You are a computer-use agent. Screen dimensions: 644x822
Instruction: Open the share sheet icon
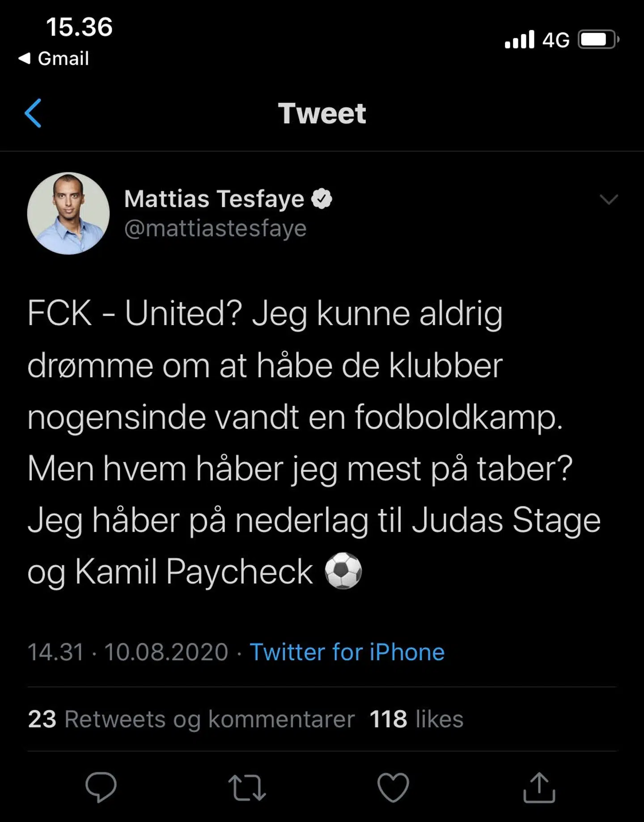coord(539,788)
